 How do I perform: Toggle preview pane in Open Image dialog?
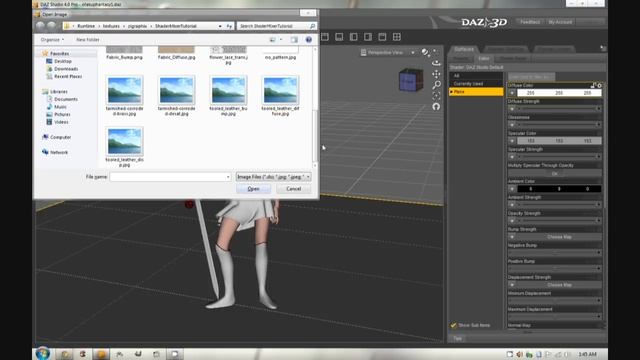[x=294, y=40]
